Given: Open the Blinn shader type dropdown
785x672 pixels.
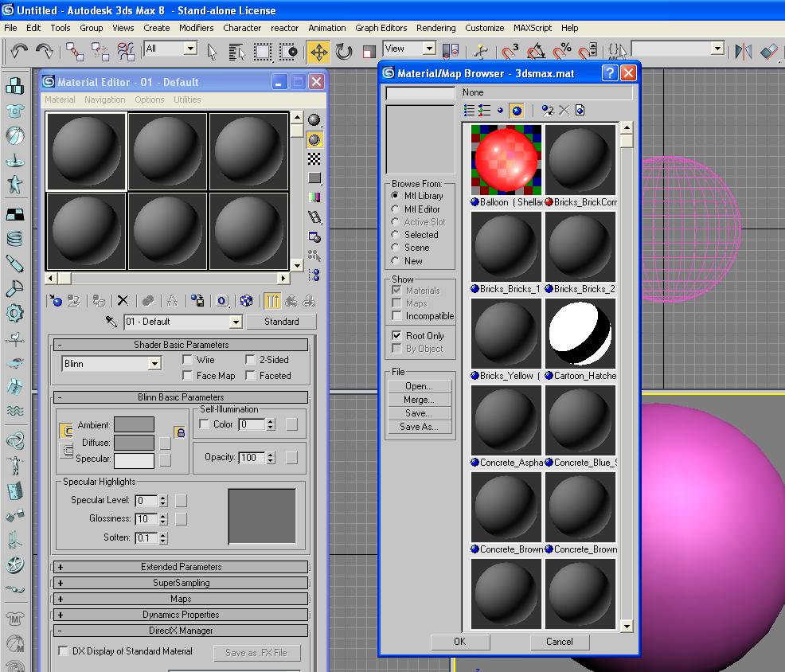Looking at the screenshot, I should [154, 364].
